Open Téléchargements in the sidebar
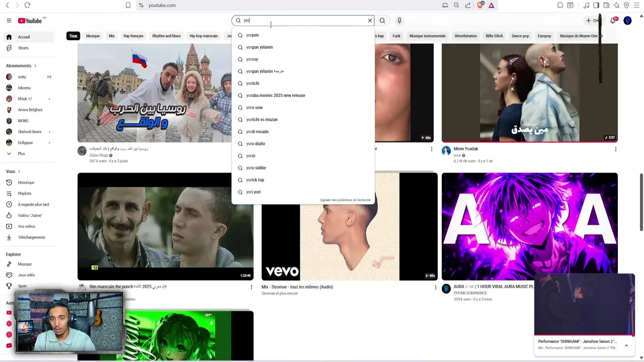This screenshot has width=644, height=362. pos(28,237)
